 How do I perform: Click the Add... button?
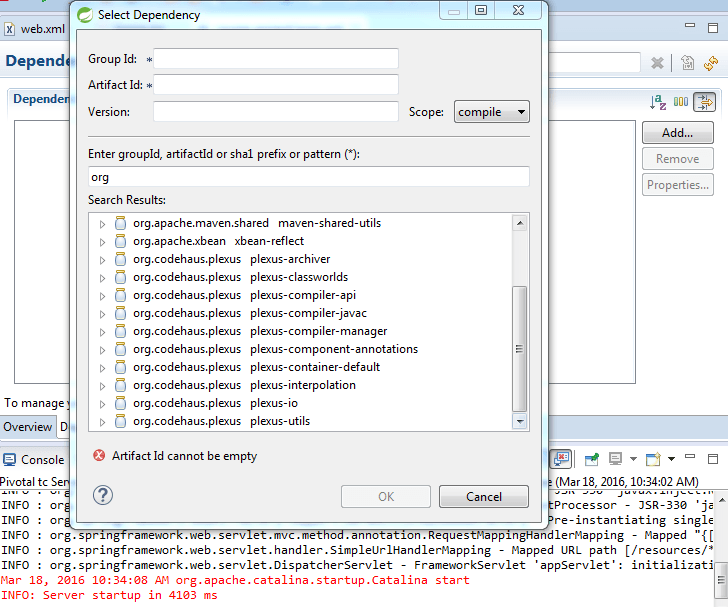[x=677, y=132]
